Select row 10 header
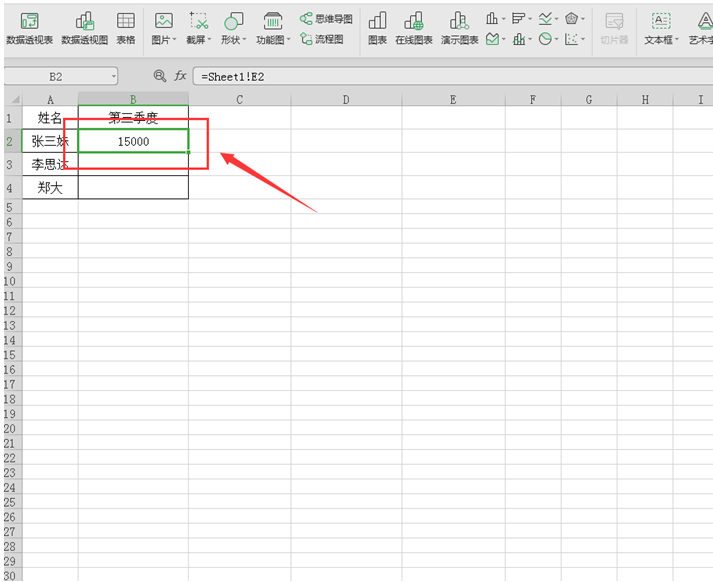713x582 pixels. 13,281
